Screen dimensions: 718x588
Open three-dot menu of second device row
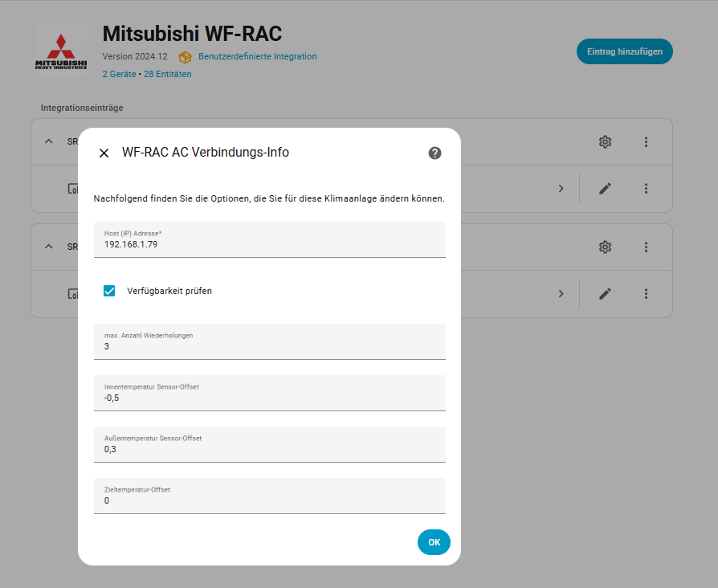[646, 294]
